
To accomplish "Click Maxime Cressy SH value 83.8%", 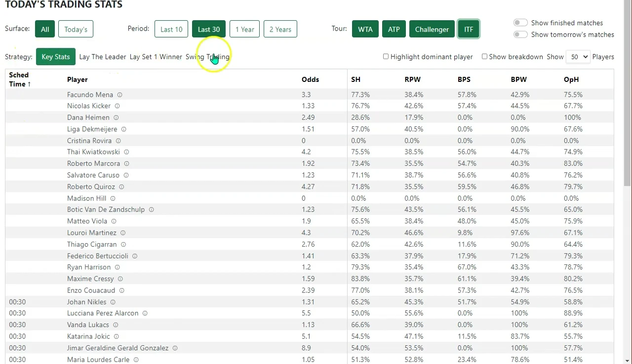I will (360, 279).
